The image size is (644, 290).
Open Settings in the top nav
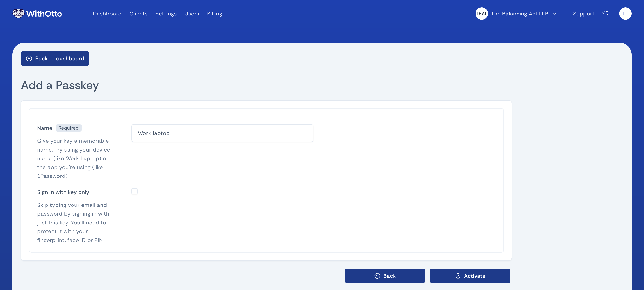click(166, 14)
